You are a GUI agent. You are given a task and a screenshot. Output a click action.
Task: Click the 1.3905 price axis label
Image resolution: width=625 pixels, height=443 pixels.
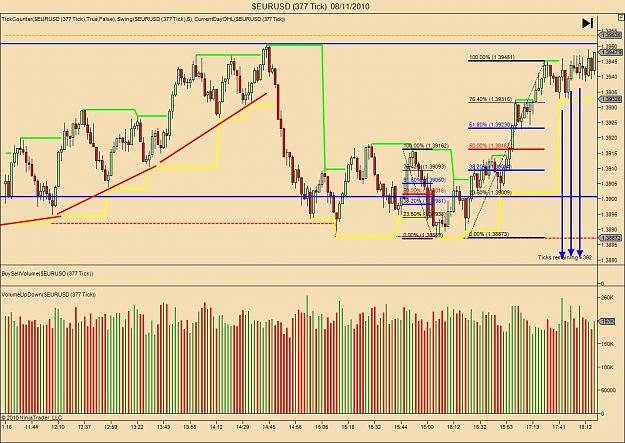pyautogui.click(x=610, y=184)
